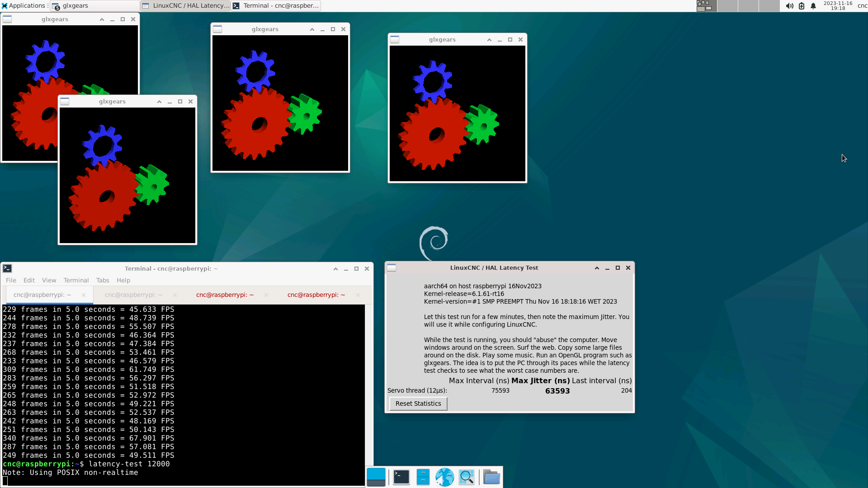Close the rightmost glxgears window
The height and width of the screenshot is (488, 868).
(x=520, y=40)
